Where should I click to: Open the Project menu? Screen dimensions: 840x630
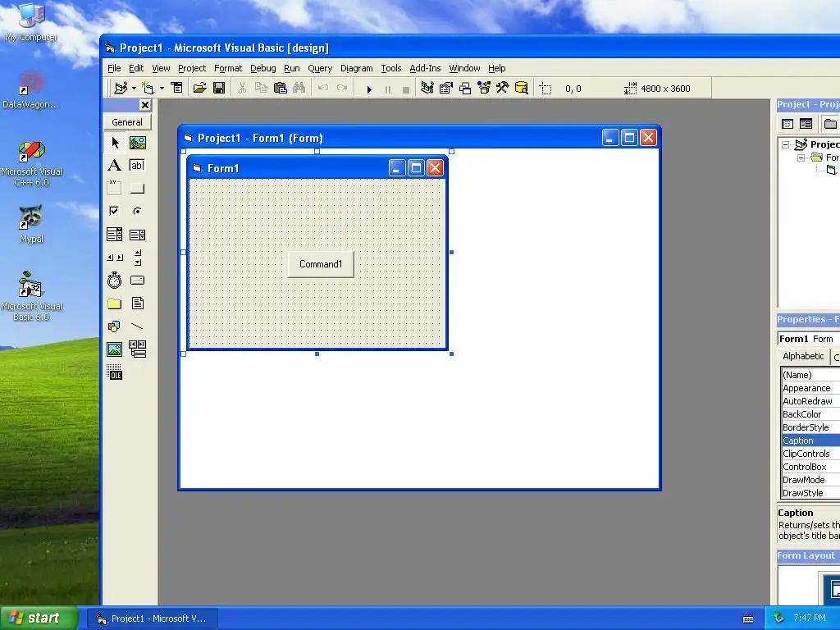tap(192, 68)
